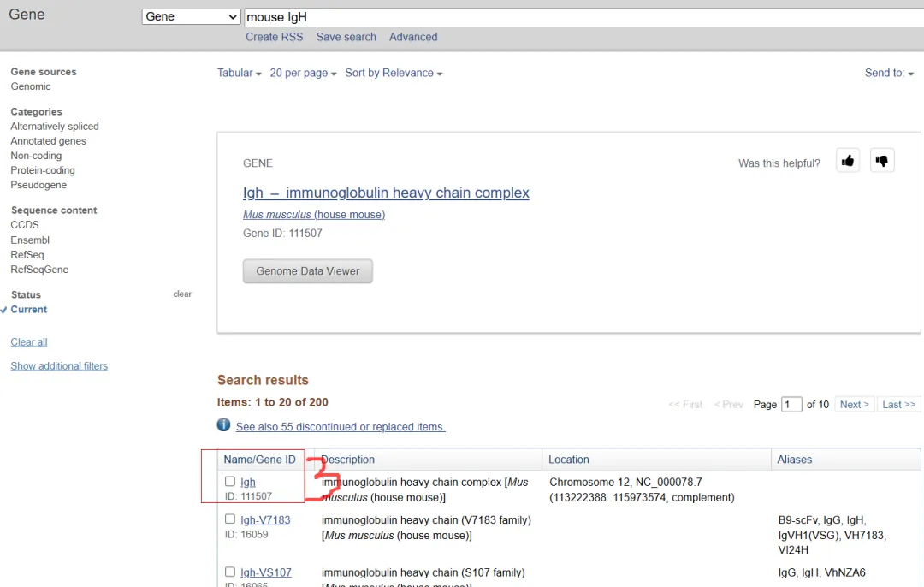Open Advanced search link

(413, 37)
